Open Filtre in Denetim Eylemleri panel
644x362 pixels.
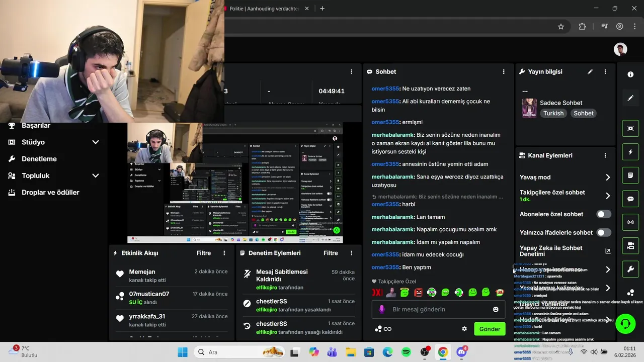point(331,253)
